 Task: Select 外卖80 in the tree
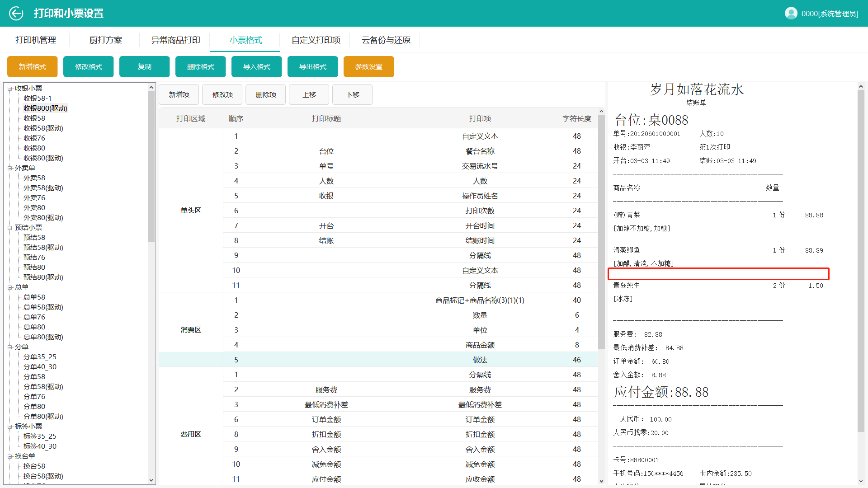coord(34,208)
